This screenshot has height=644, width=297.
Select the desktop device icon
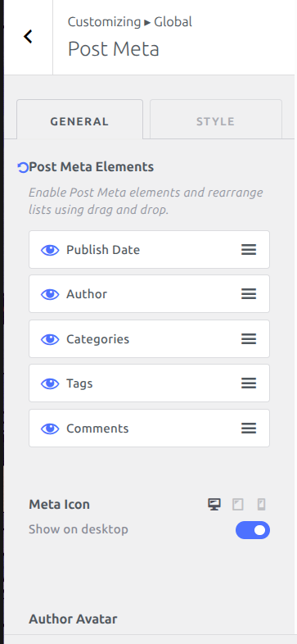coord(214,505)
